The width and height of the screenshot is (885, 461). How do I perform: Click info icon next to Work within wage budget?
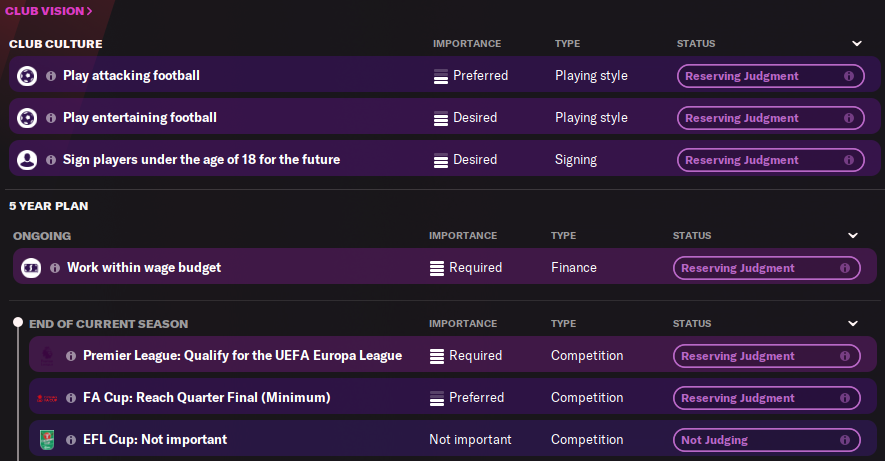coord(55,268)
